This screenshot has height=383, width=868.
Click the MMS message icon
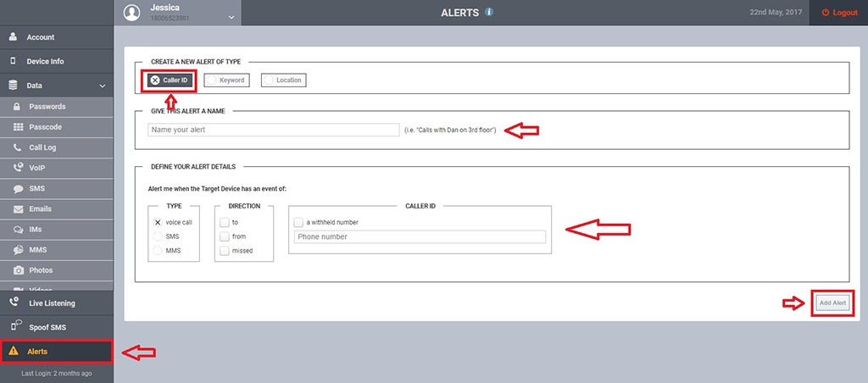pos(19,250)
